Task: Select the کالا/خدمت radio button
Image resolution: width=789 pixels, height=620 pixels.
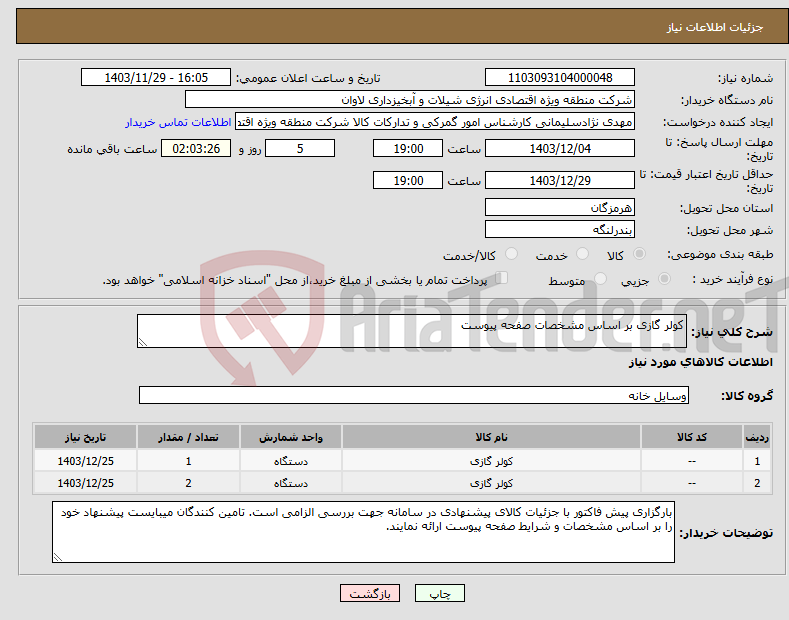Action: click(511, 254)
